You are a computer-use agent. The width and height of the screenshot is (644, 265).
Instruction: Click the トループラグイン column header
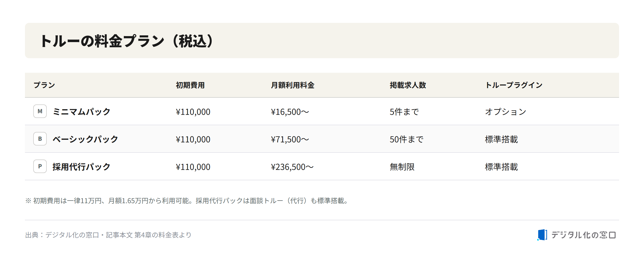click(514, 85)
